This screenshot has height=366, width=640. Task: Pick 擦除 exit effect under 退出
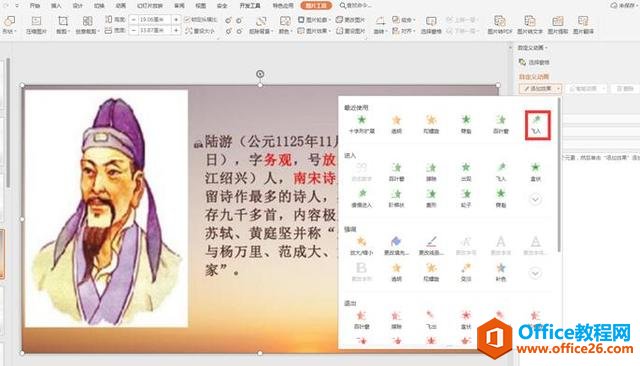click(396, 321)
